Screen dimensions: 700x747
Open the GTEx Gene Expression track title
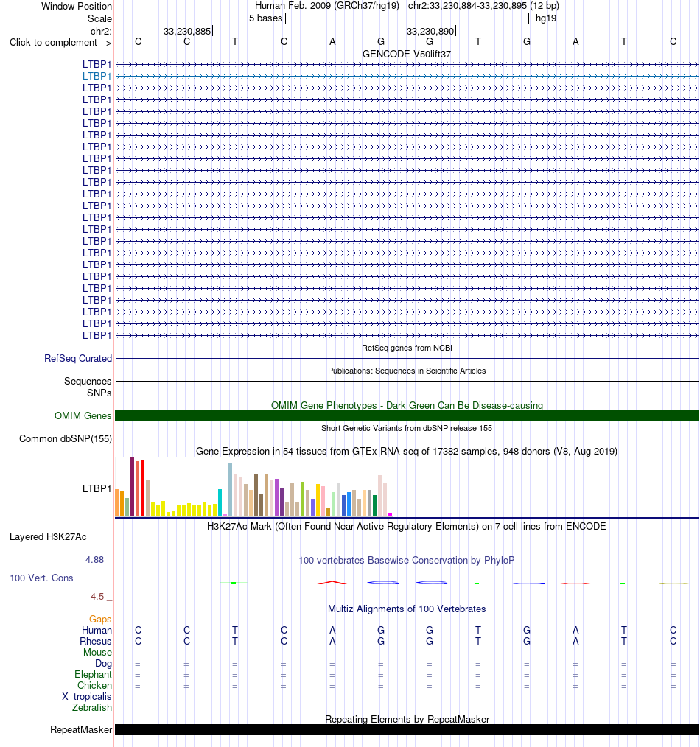click(407, 451)
